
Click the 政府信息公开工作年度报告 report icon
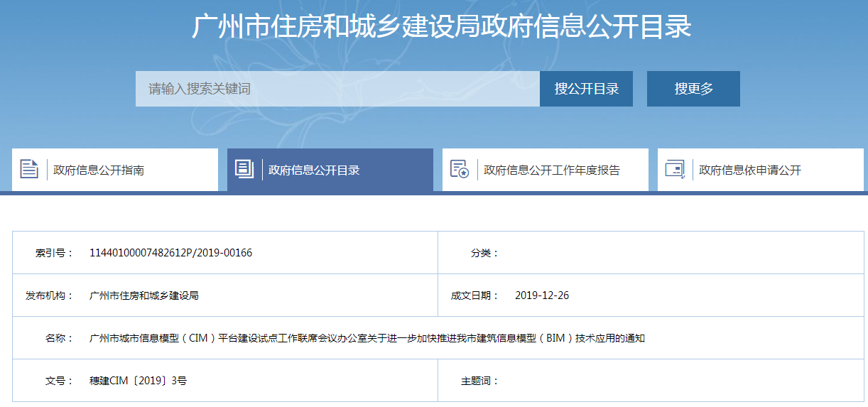pyautogui.click(x=460, y=169)
